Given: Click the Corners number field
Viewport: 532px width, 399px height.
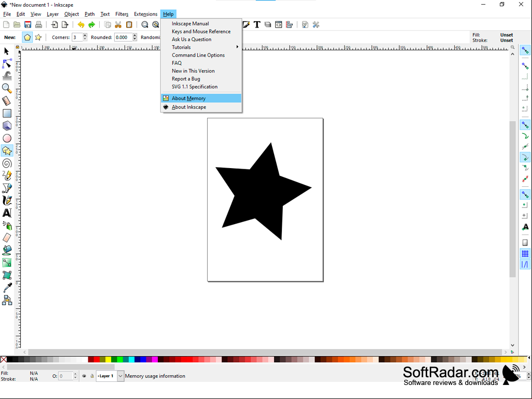Looking at the screenshot, I should (x=77, y=37).
